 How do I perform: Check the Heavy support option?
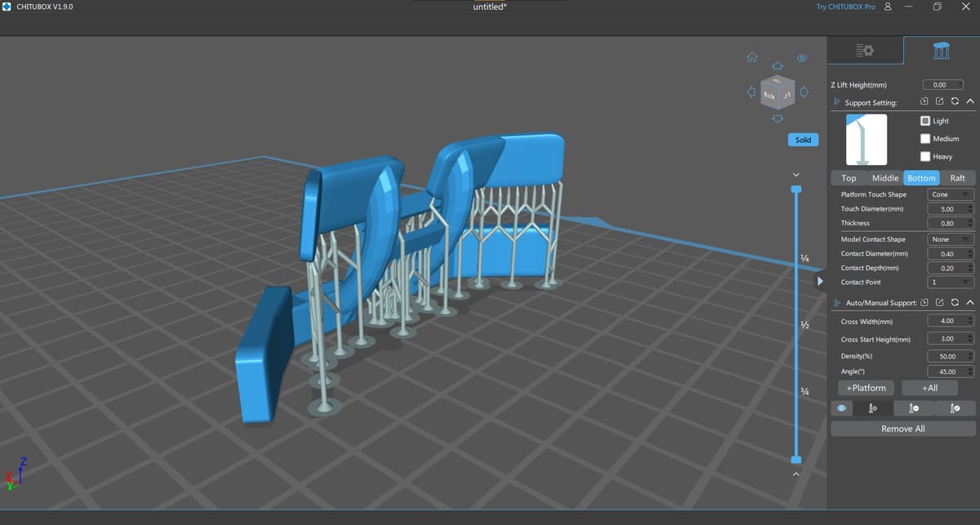point(925,157)
